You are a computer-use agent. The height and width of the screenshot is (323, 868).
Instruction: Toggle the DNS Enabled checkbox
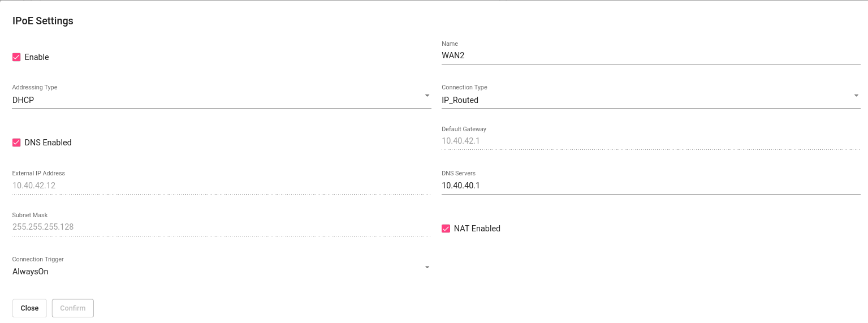coord(16,143)
